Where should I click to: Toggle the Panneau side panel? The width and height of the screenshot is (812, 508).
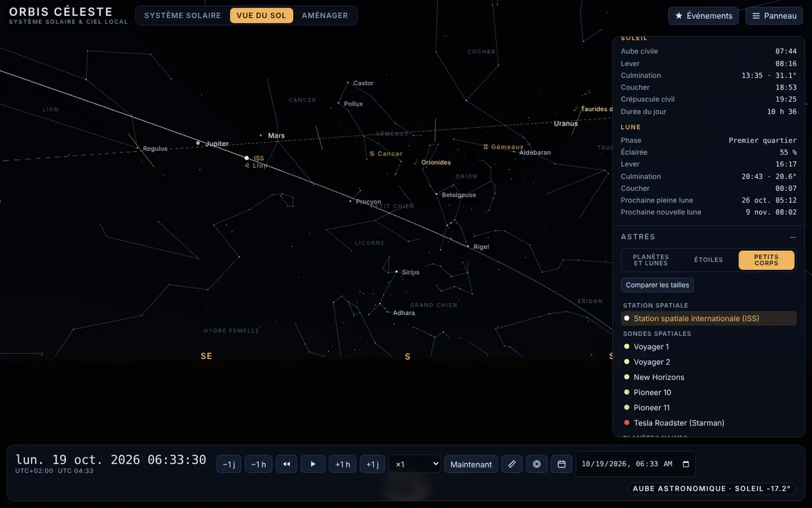pos(774,16)
